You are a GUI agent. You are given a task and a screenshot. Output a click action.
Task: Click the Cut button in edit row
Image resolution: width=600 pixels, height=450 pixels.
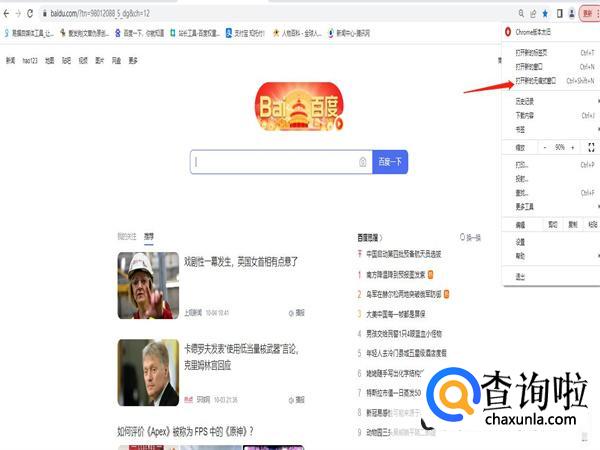553,225
